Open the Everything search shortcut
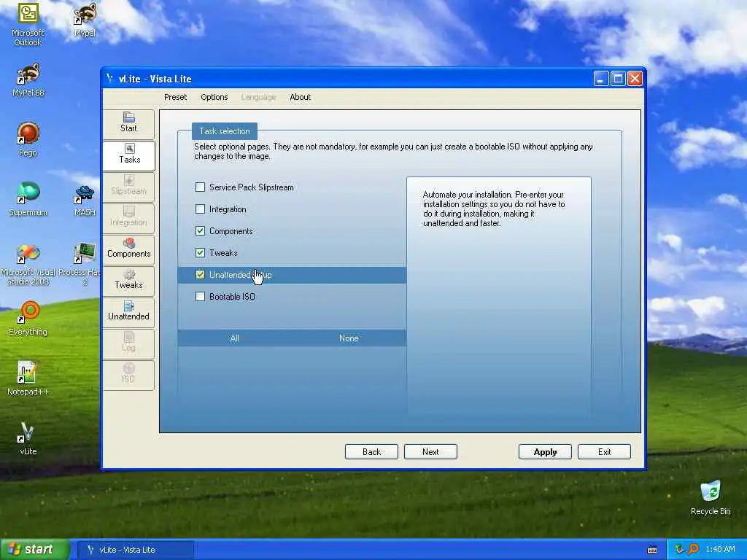 click(28, 319)
